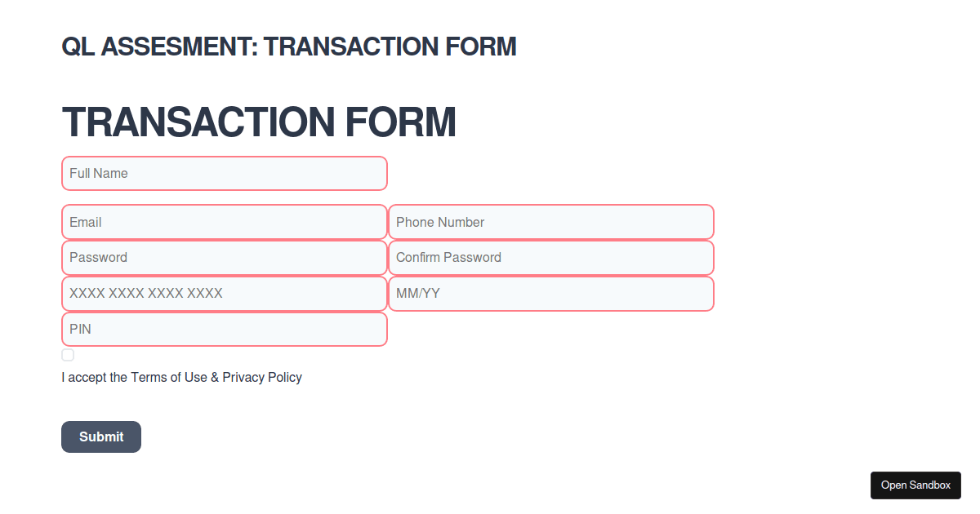
Task: Click the Password input field
Action: [x=225, y=257]
